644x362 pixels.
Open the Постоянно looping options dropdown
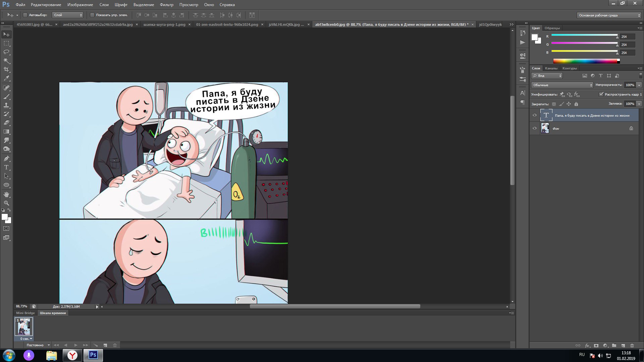[38, 345]
